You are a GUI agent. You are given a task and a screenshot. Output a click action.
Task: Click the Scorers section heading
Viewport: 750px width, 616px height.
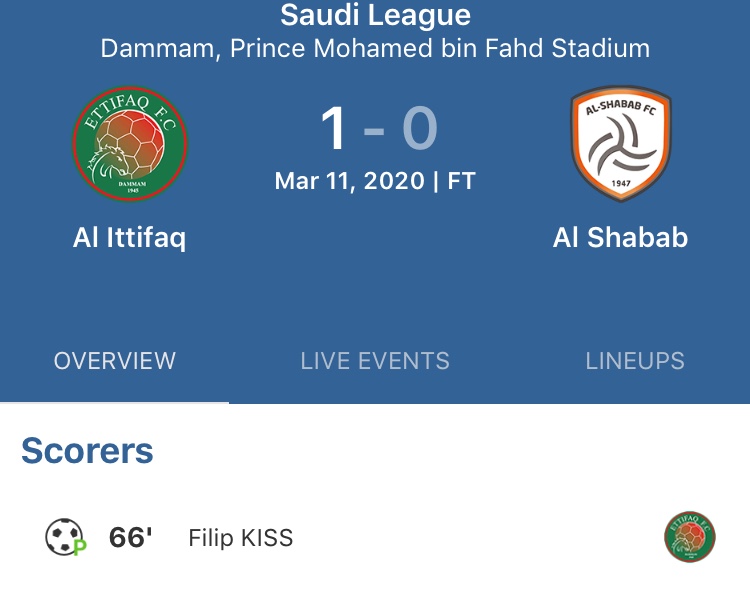click(88, 451)
